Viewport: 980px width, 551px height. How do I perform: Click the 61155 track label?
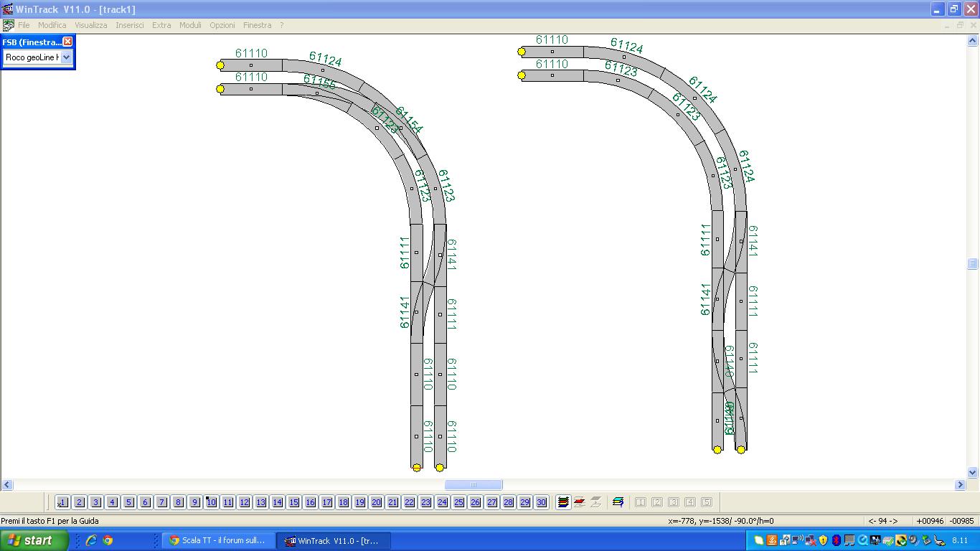[319, 81]
